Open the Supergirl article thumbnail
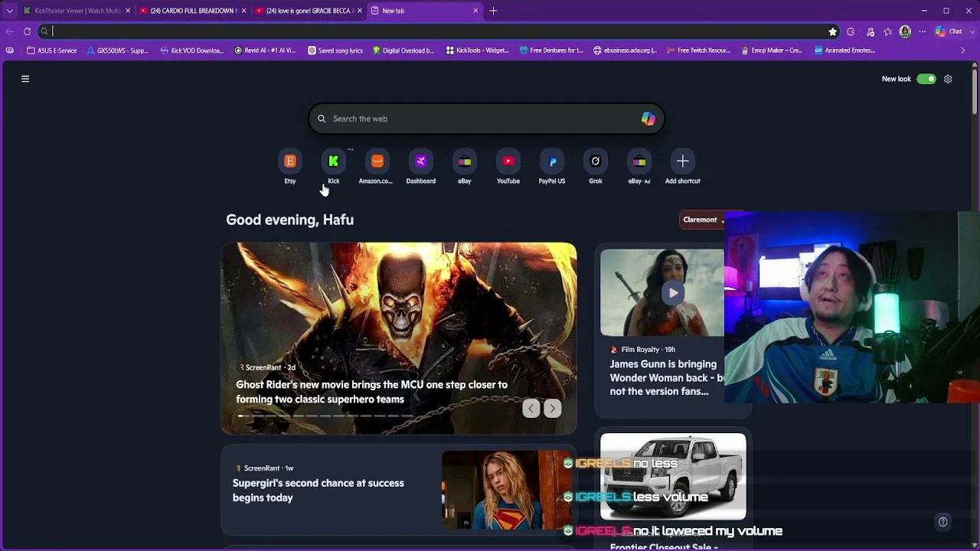980x551 pixels. coord(506,490)
